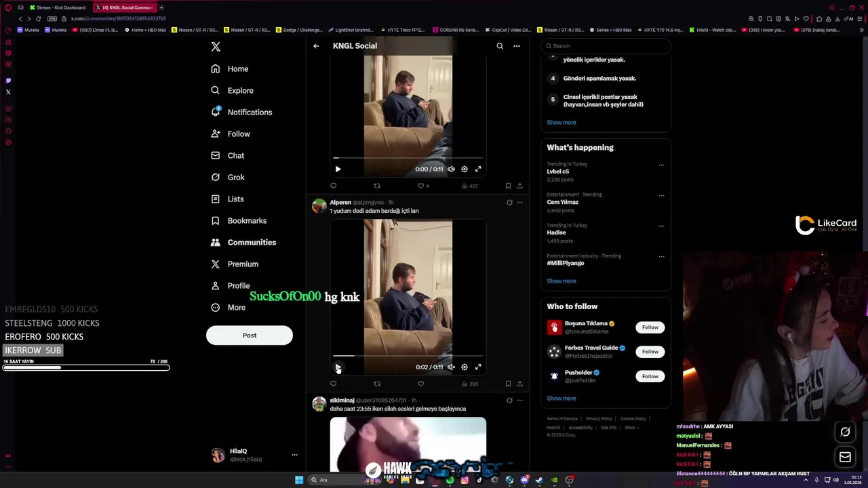Open the Lvbel c5 trending topic
Image resolution: width=868 pixels, height=488 pixels.
[x=558, y=171]
